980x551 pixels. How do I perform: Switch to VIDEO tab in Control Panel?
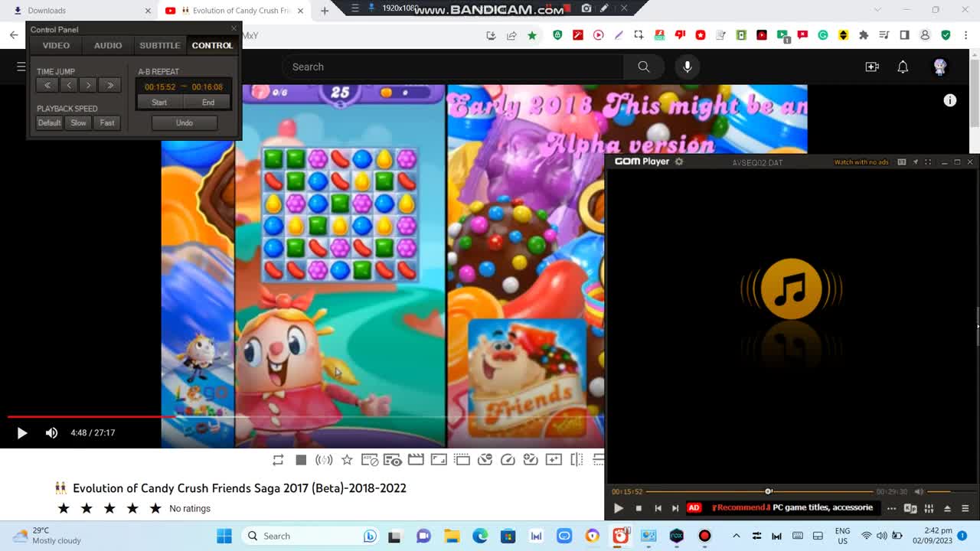(x=56, y=45)
